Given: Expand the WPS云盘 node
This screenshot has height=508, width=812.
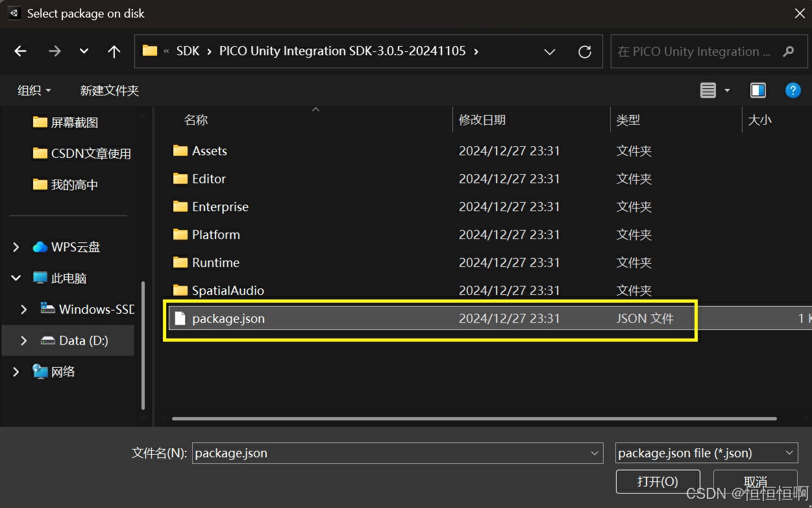Looking at the screenshot, I should point(16,247).
